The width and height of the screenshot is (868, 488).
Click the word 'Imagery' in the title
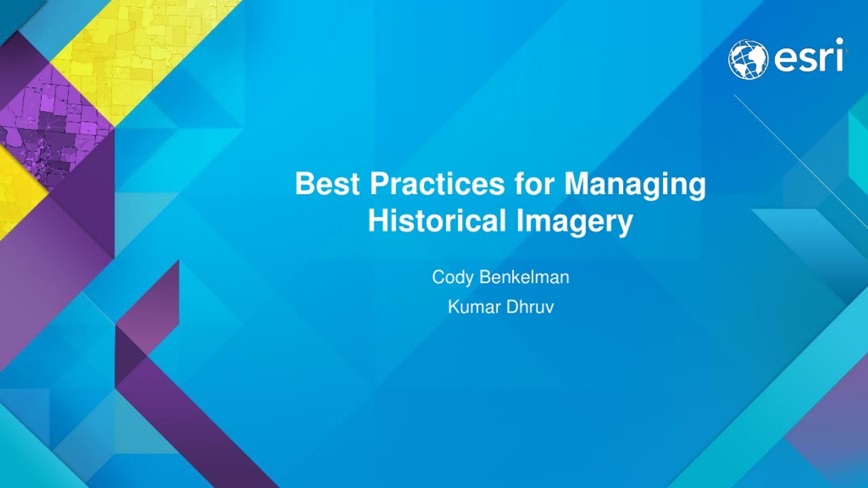(x=574, y=222)
